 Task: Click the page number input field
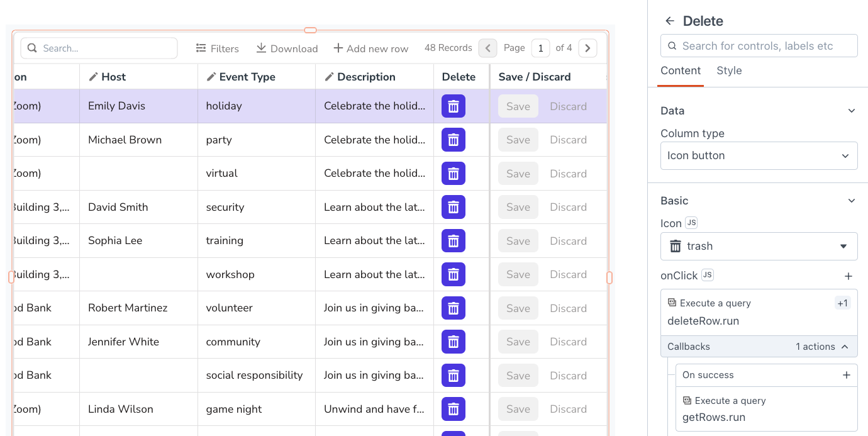[x=540, y=48]
